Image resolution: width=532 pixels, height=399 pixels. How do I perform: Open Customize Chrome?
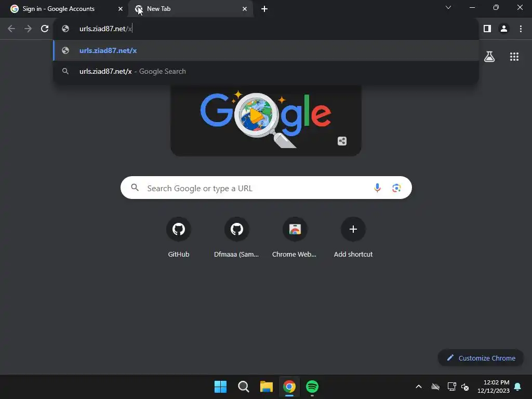[481, 358]
